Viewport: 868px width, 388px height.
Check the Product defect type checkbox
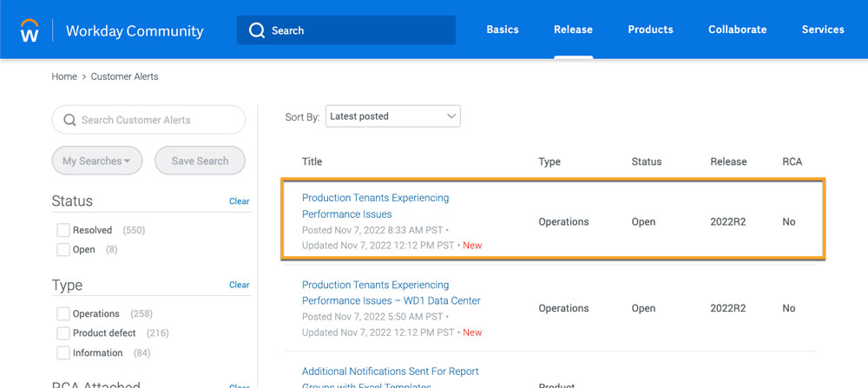click(63, 333)
